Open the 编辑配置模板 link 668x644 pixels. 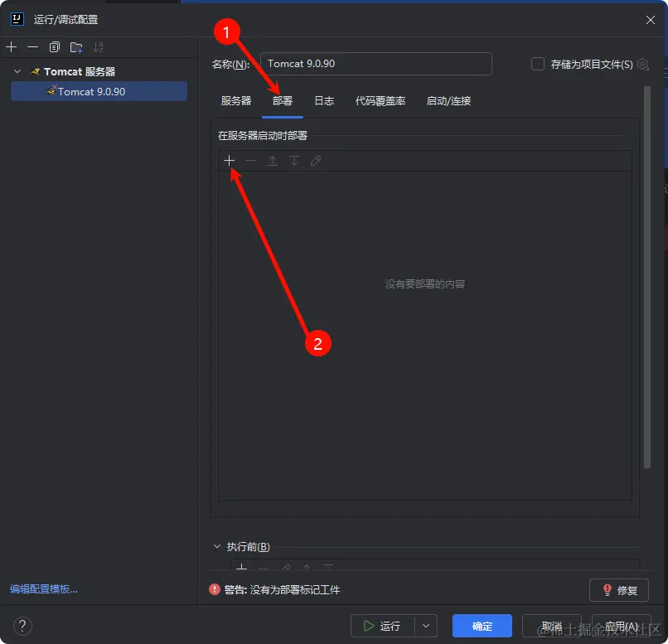[44, 589]
